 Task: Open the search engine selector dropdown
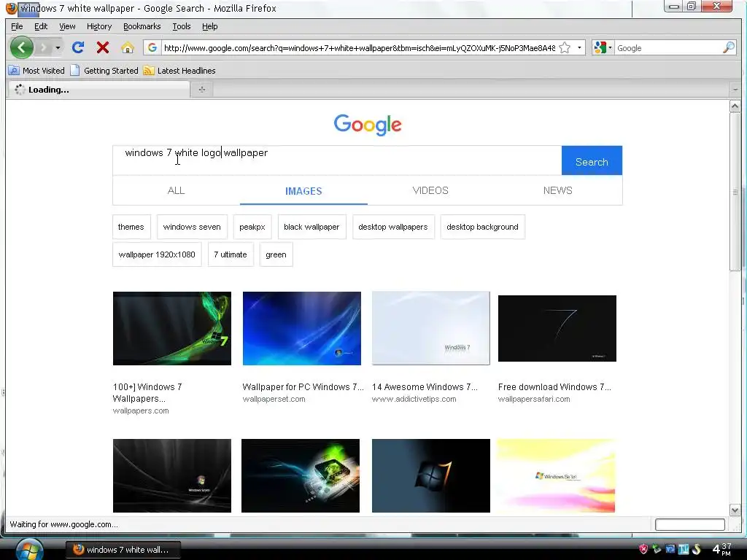click(603, 47)
